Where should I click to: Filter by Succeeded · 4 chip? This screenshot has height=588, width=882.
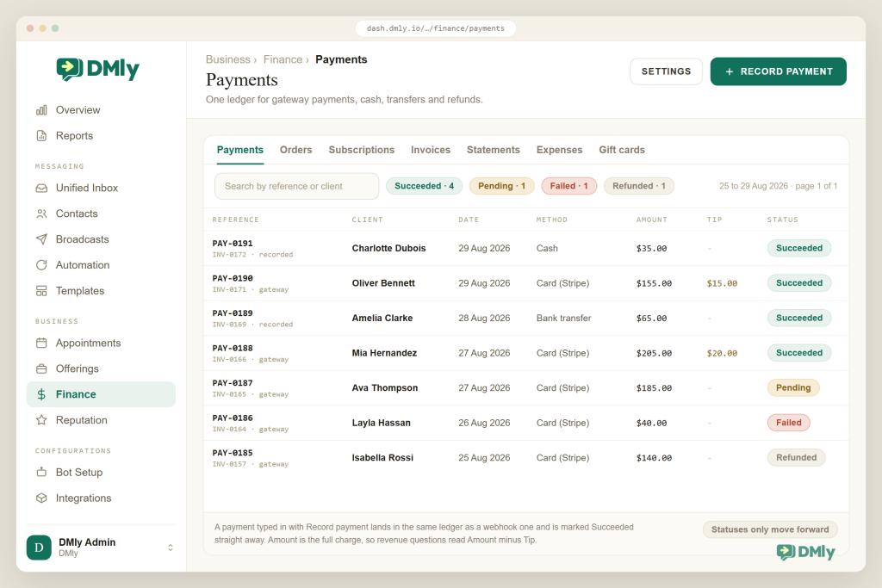(424, 186)
